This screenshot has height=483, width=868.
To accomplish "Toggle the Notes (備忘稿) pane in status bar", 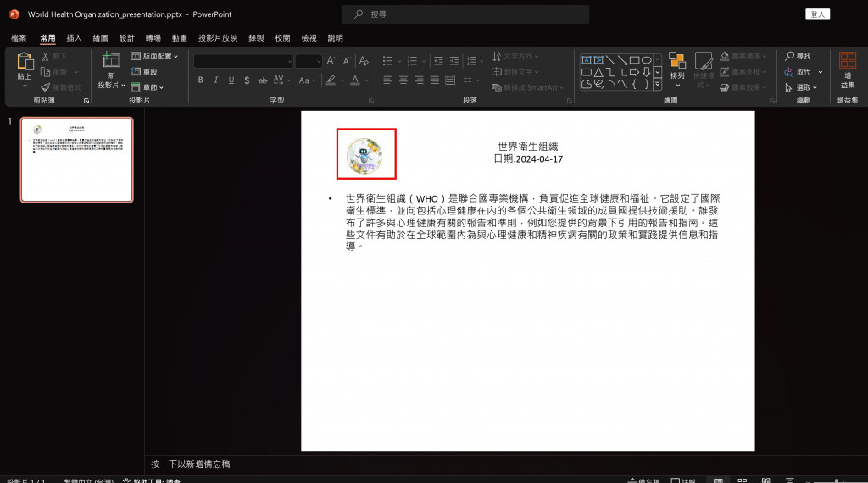I will point(644,480).
